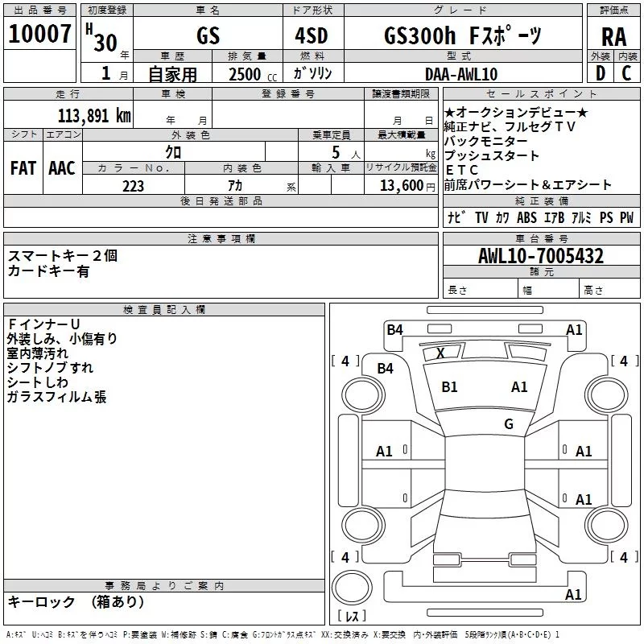The height and width of the screenshot is (644, 644).
Task: Click the ナビ equipment code
Action: [x=456, y=217]
